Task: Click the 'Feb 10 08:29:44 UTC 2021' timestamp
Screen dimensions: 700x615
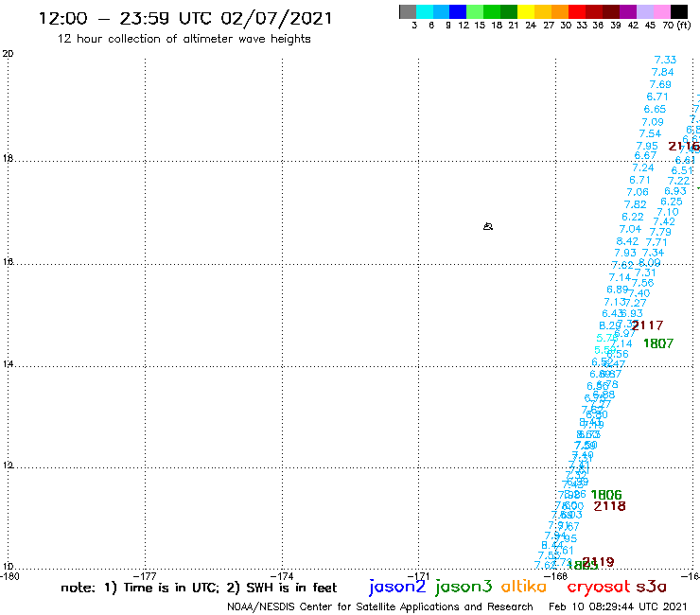Action: (x=618, y=606)
